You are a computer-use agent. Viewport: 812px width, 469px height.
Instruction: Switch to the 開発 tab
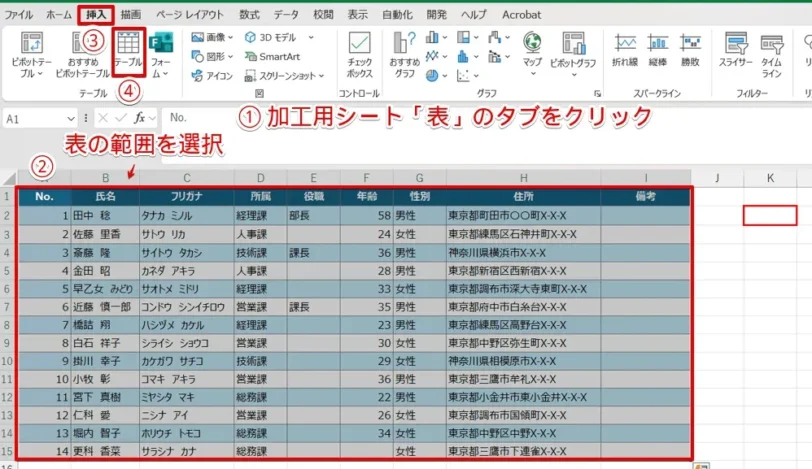(437, 14)
